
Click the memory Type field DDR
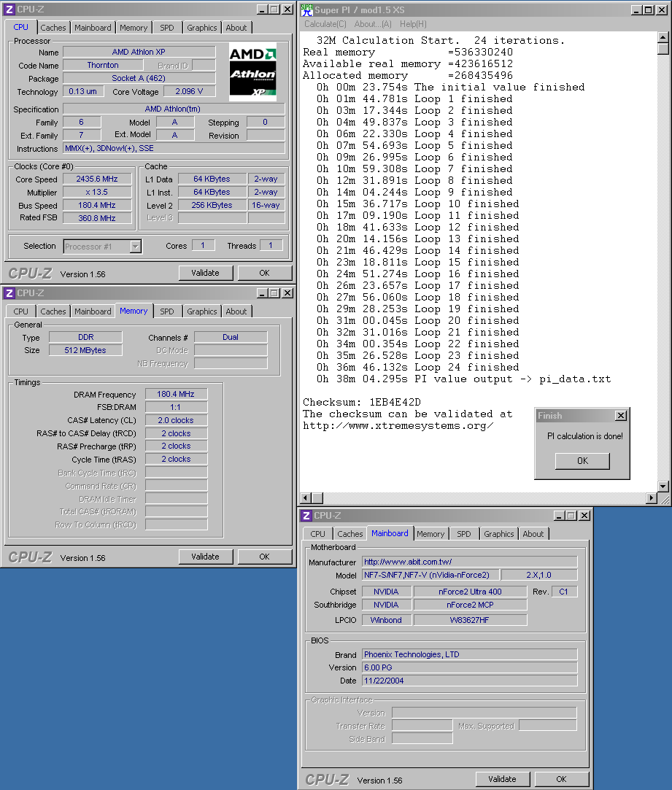click(x=85, y=337)
